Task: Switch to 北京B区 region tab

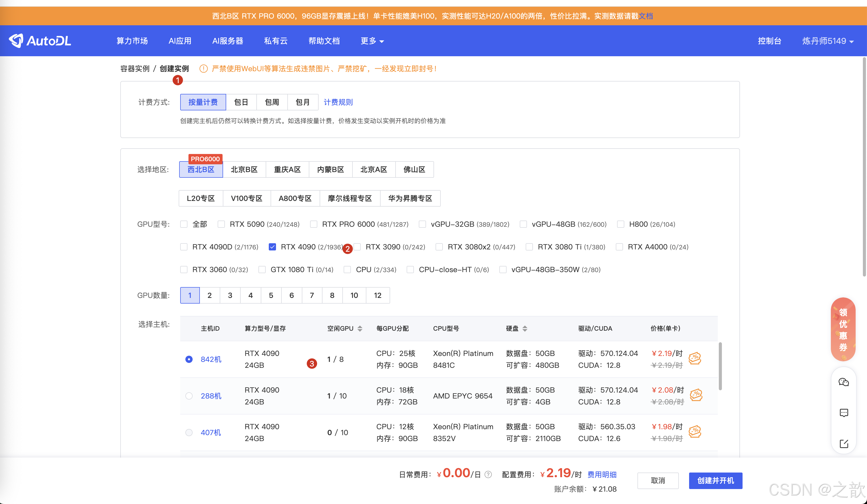Action: tap(244, 169)
